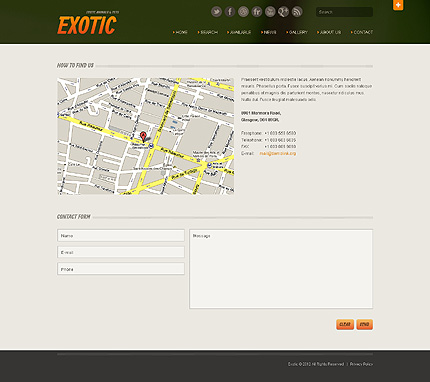This screenshot has height=382, width=430.
Task: Go to the Home menu item
Action: (x=180, y=32)
